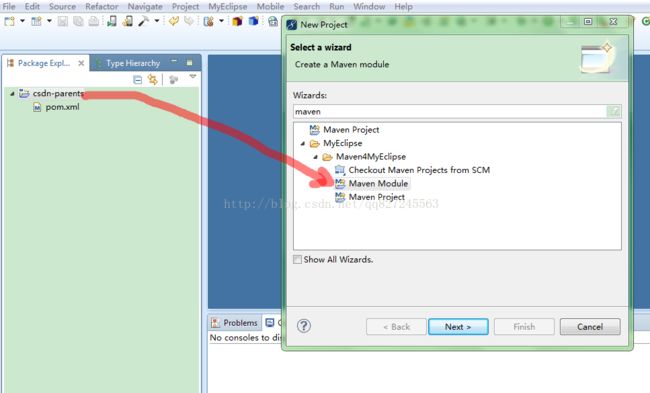Open the MyEclipse menu
The width and height of the screenshot is (650, 393).
pos(228,7)
